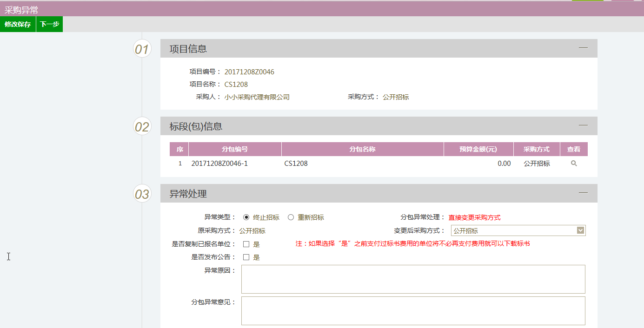Check the 是否复制已报名单位 checkbox
Viewport: 644px width, 328px height.
click(x=246, y=244)
